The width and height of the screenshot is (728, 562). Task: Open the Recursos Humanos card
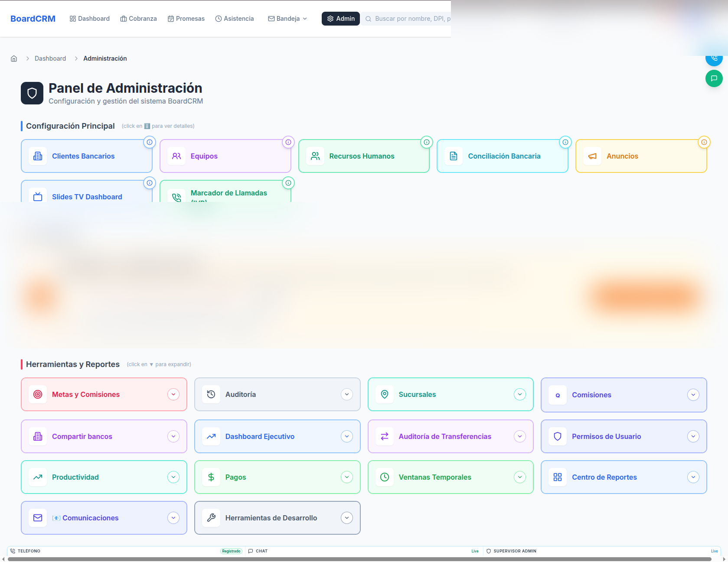pyautogui.click(x=364, y=156)
